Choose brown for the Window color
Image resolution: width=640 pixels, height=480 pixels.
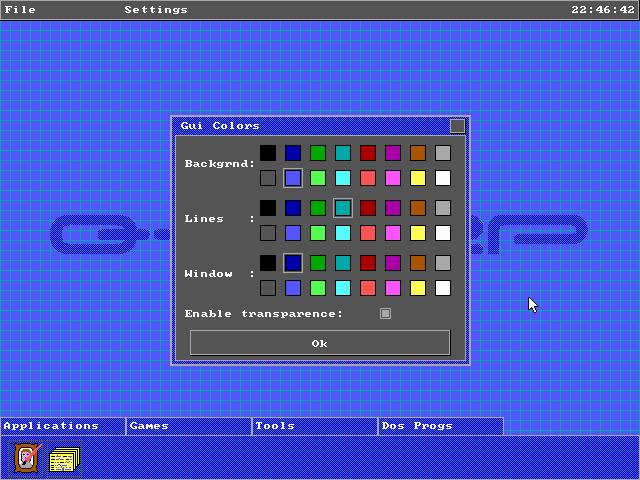[418, 263]
